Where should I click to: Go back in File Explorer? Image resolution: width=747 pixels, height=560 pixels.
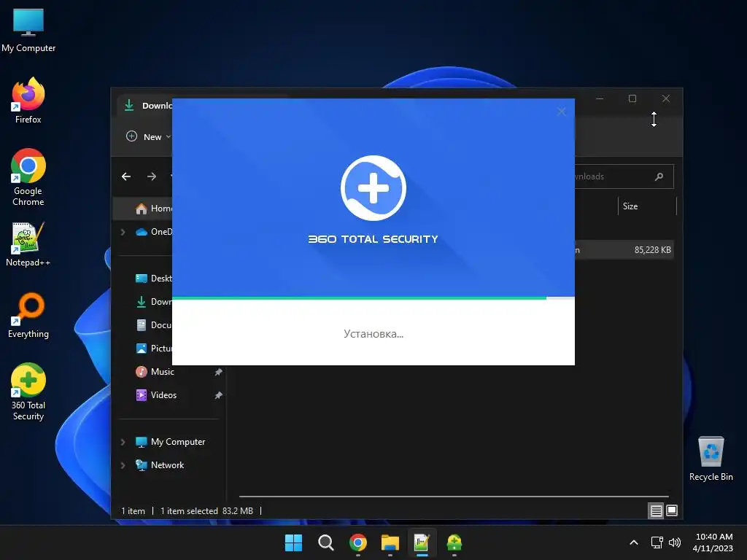click(x=126, y=176)
